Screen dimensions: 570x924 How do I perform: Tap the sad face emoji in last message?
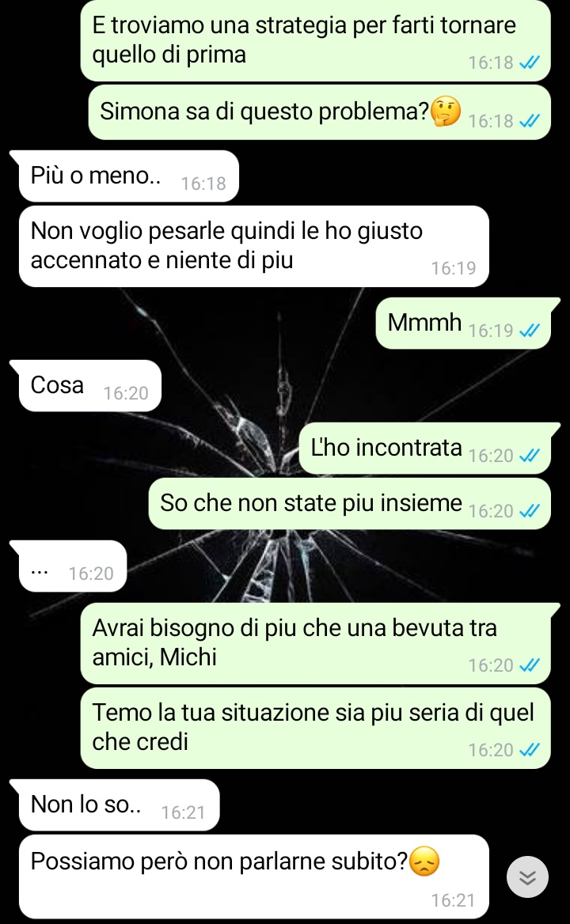pos(424,861)
